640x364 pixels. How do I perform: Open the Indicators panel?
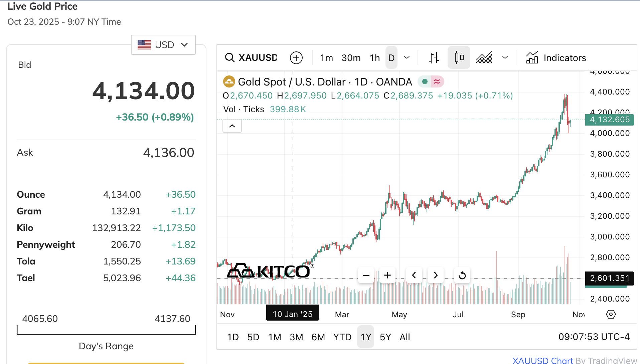tap(556, 58)
